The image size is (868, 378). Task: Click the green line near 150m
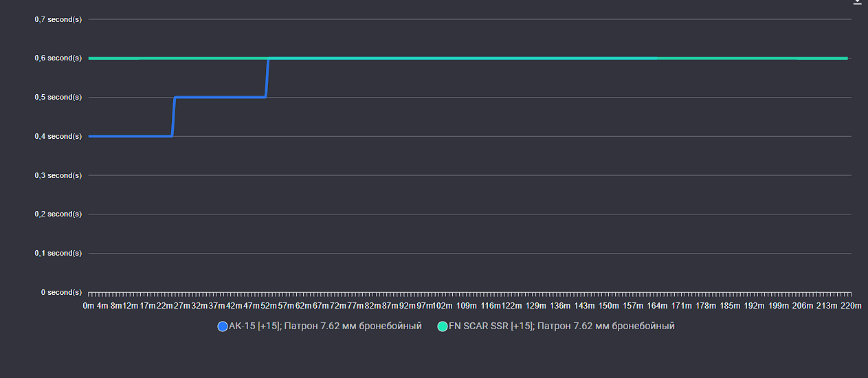click(x=608, y=58)
